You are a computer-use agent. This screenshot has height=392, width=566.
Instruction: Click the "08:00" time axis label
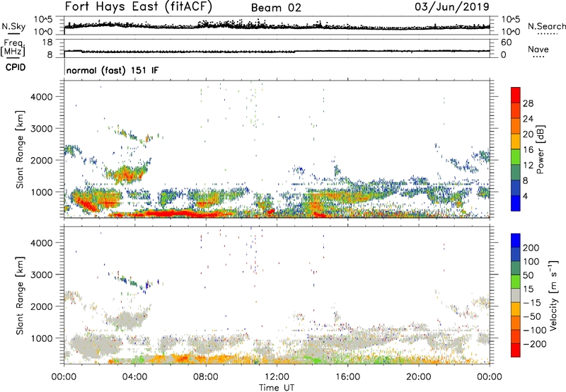coord(206,377)
